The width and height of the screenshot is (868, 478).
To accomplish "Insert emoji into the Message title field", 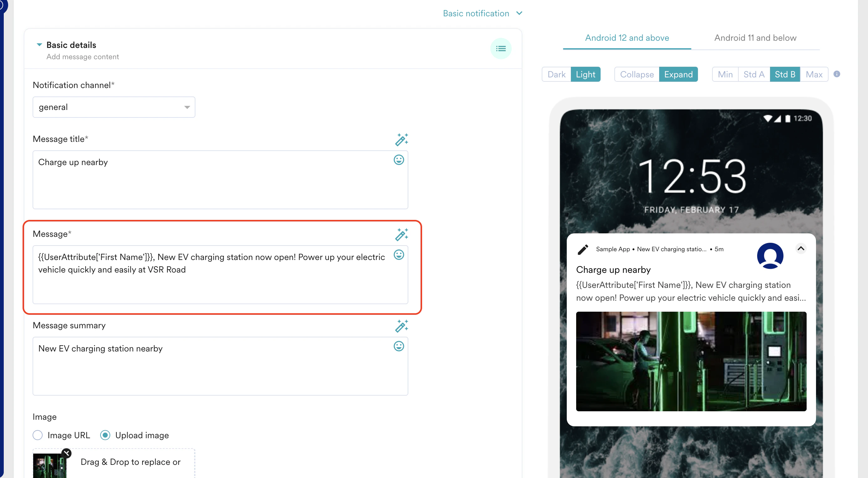I will click(x=399, y=160).
